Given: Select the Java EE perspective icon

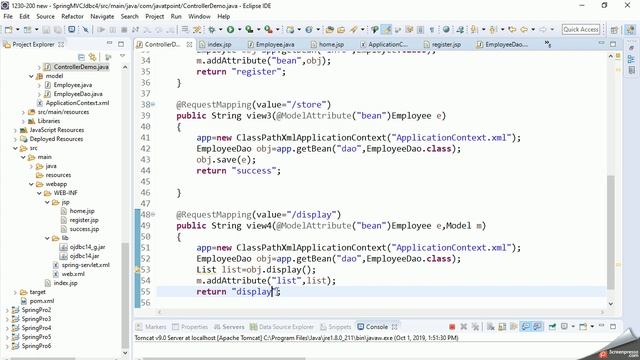Looking at the screenshot, I should (631, 29).
